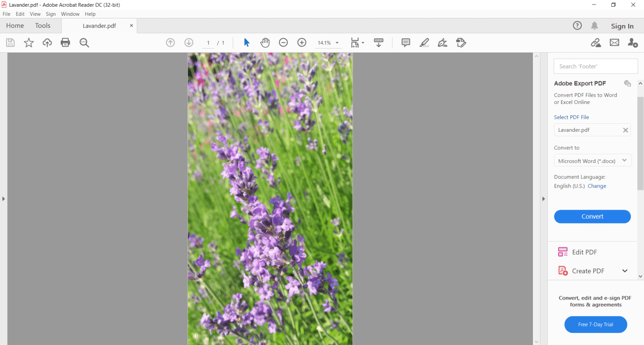Open the Window menu
This screenshot has width=644, height=345.
(x=70, y=14)
